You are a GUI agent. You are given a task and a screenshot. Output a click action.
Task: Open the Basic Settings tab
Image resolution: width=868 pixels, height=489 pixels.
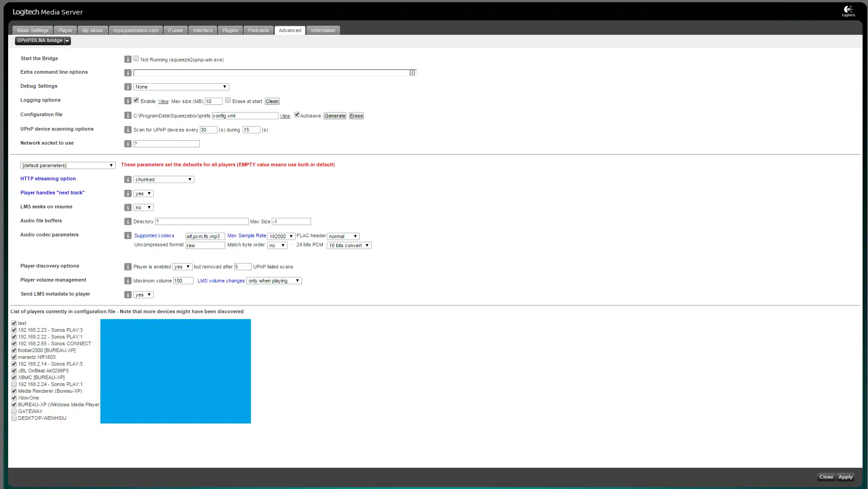(33, 30)
